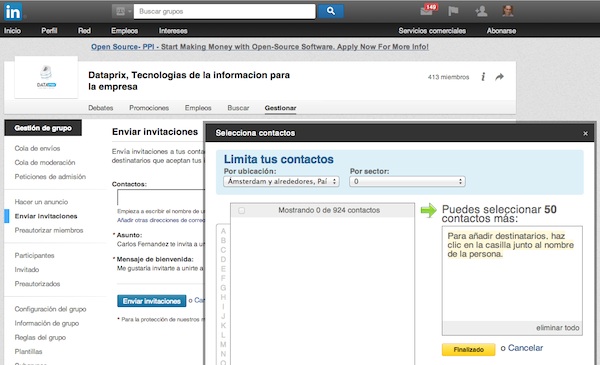Jump to letter D in contact index
This screenshot has height=365, width=600.
223,259
